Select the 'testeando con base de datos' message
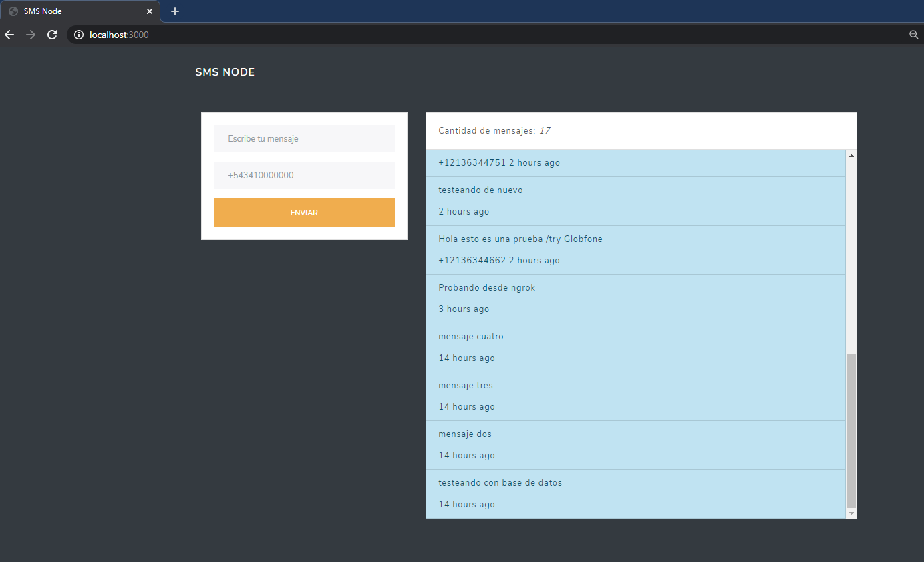Screen dimensions: 924x562 coord(500,482)
